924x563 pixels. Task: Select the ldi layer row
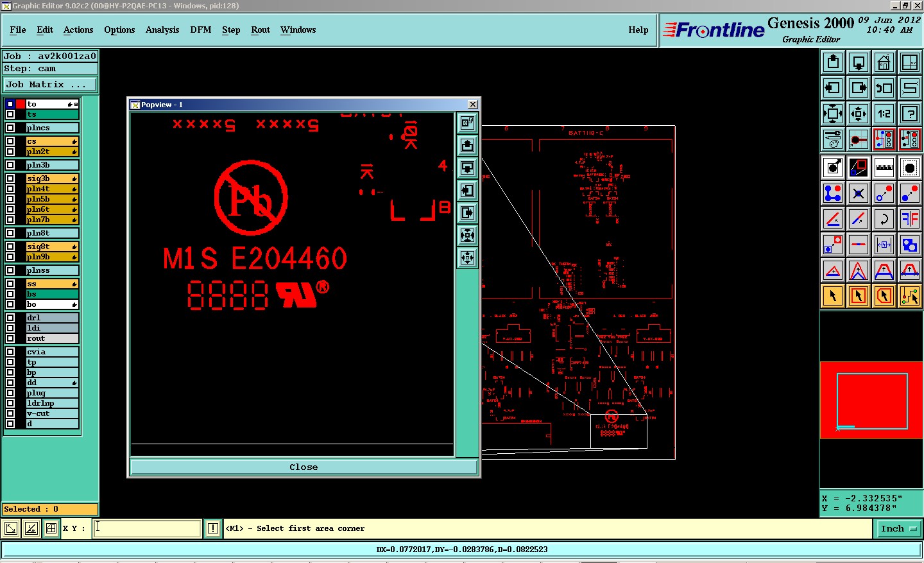[x=52, y=328]
